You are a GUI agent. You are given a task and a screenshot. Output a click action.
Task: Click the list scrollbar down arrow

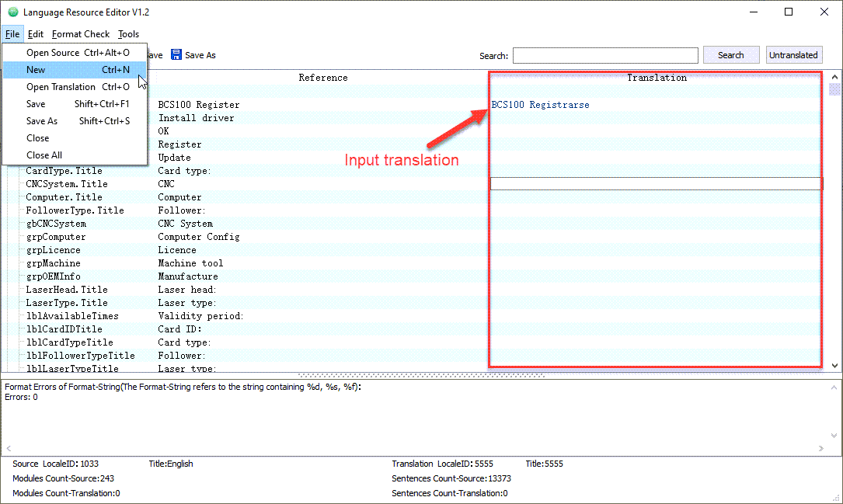pyautogui.click(x=834, y=365)
